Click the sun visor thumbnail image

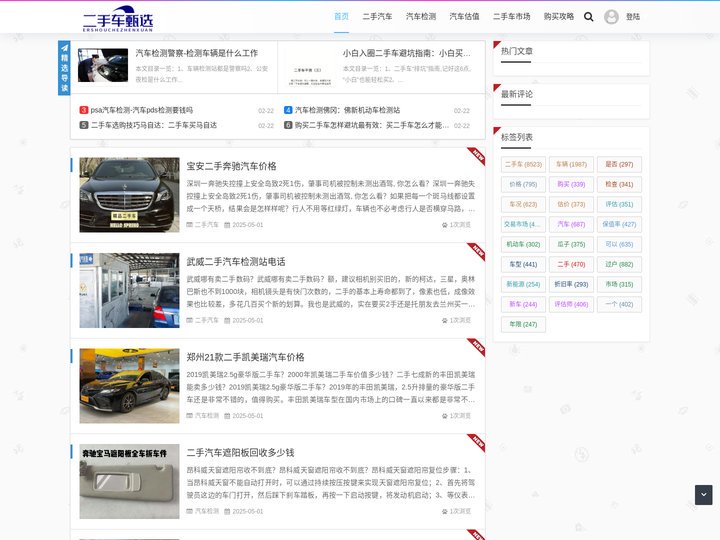129,481
